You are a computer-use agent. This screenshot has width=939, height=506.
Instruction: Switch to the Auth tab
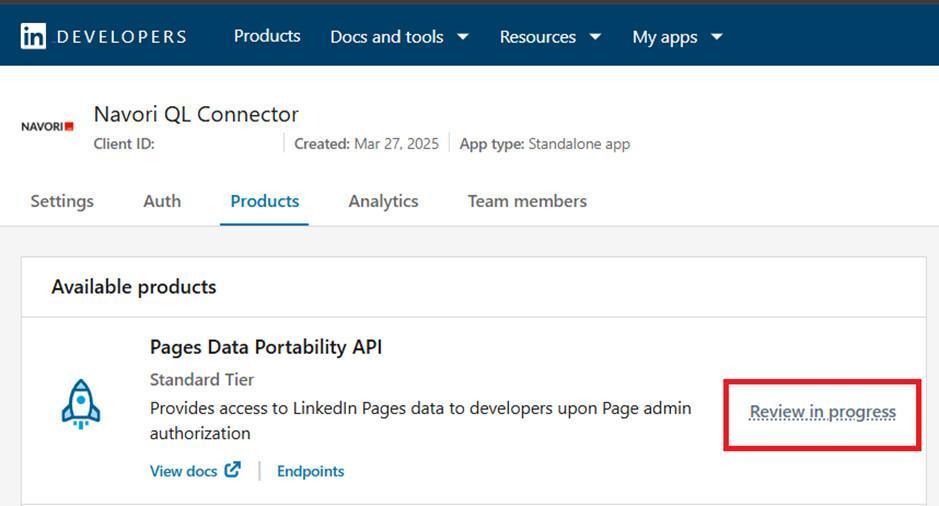click(162, 201)
